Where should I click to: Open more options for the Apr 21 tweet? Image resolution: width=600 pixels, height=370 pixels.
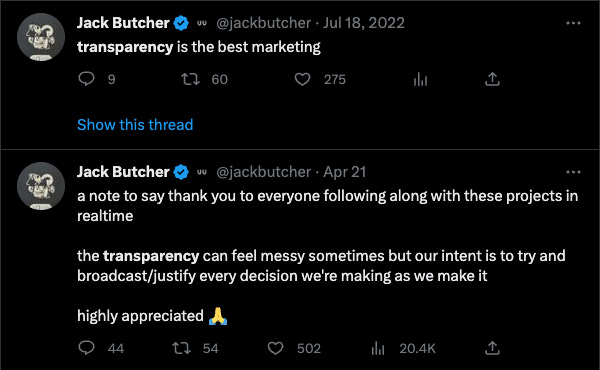[x=573, y=172]
